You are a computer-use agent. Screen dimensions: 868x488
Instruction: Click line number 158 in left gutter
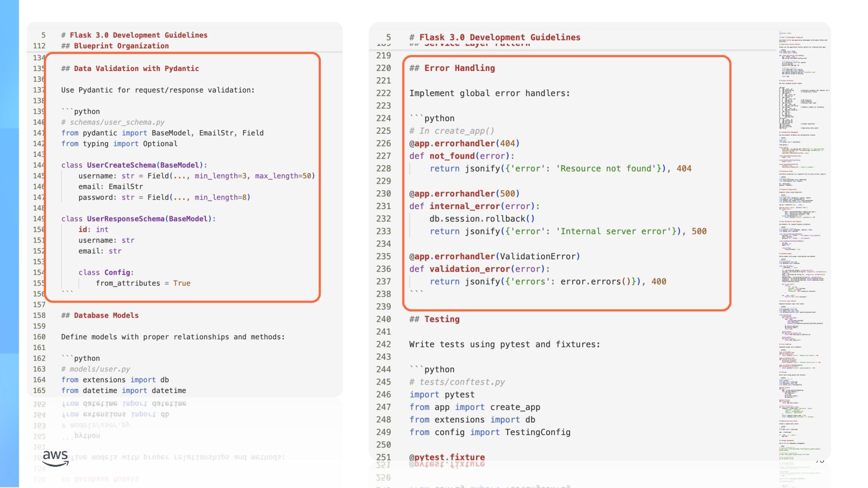click(x=39, y=315)
